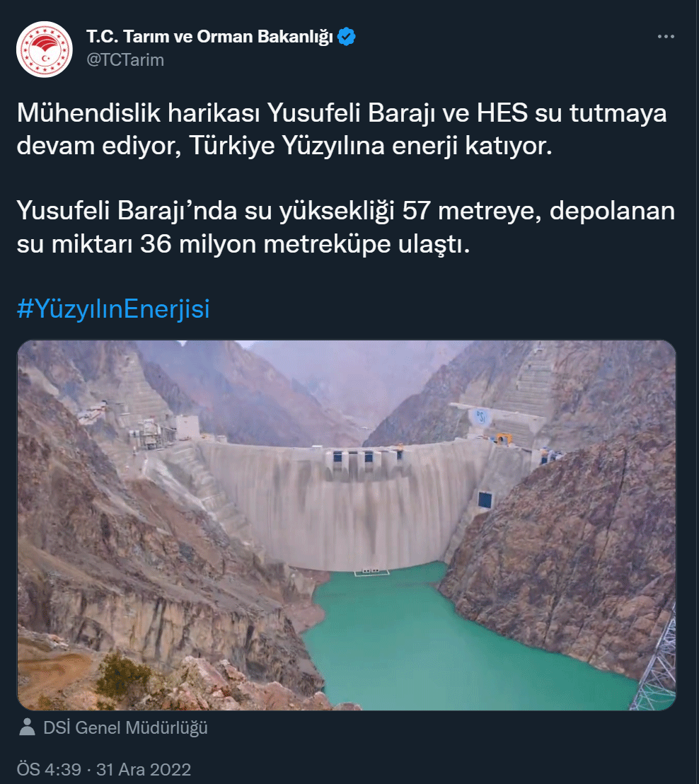Open the three-dot more options menu

tap(666, 37)
